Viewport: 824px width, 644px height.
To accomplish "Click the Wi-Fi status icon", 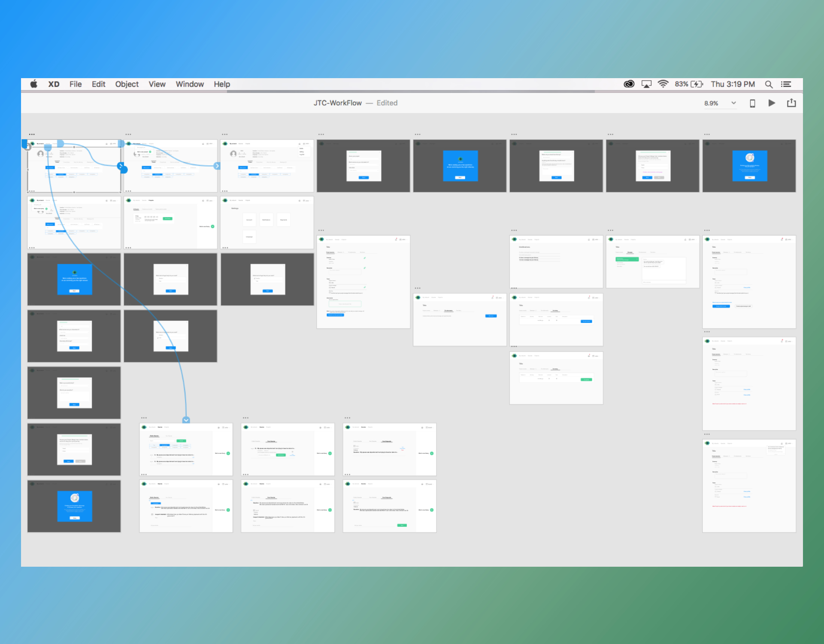I will [x=663, y=84].
